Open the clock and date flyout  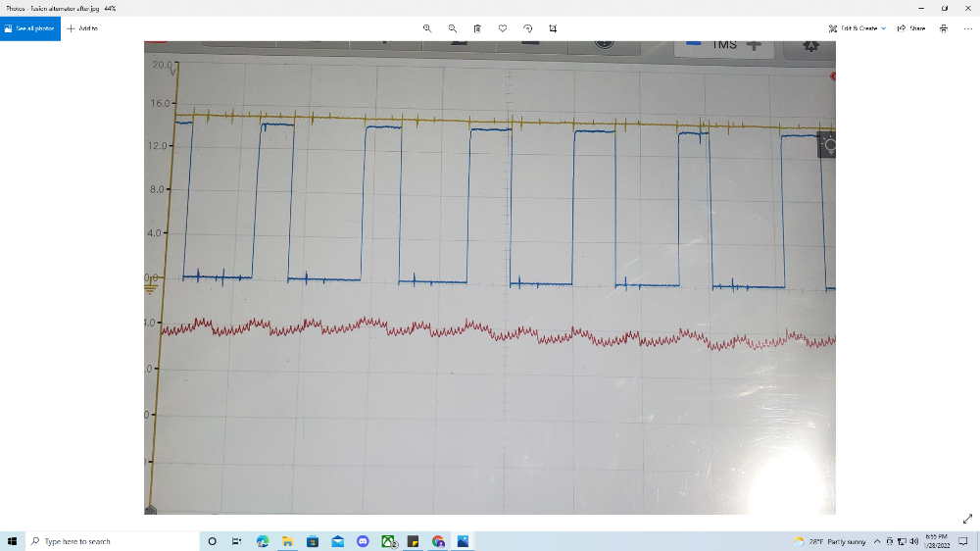[x=936, y=541]
